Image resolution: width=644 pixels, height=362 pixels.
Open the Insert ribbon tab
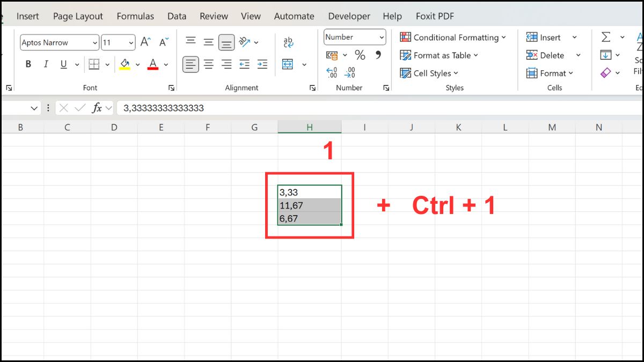[28, 16]
